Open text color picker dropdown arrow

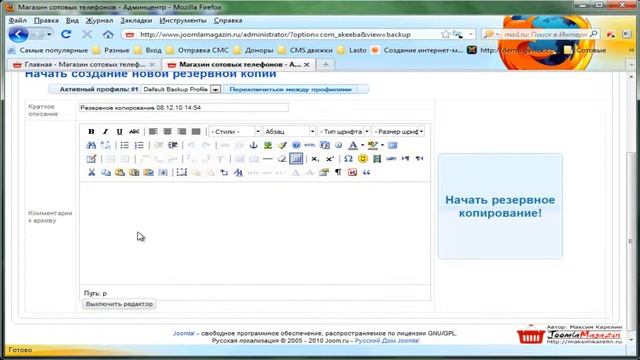(362, 145)
